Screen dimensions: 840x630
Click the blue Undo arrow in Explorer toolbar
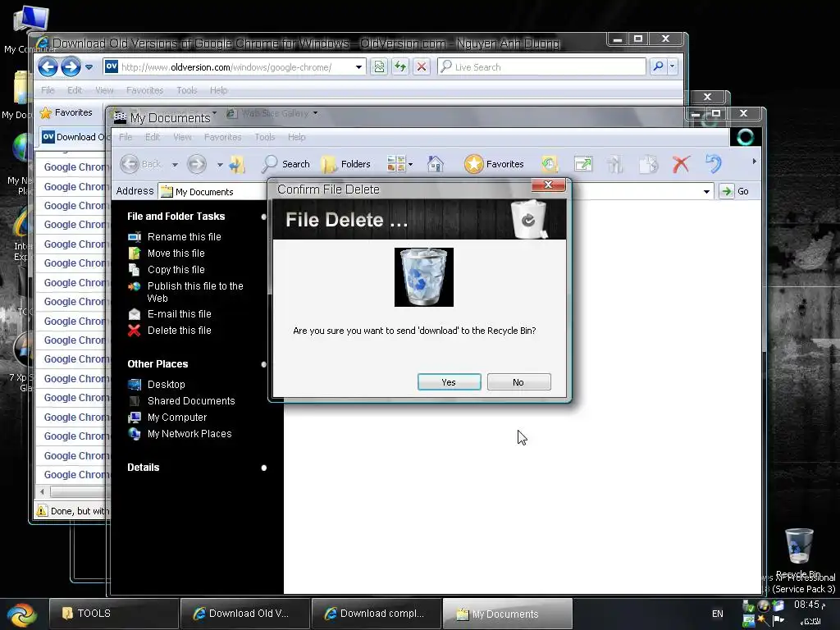tap(713, 164)
